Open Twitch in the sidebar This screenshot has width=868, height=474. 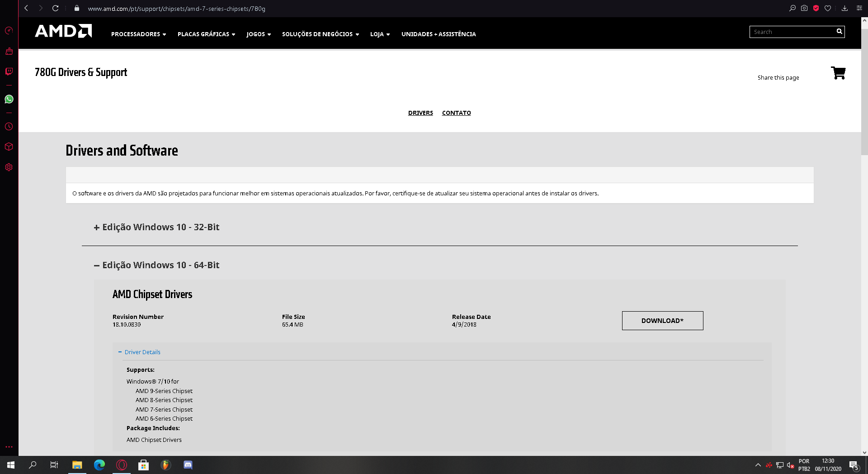[x=9, y=71]
